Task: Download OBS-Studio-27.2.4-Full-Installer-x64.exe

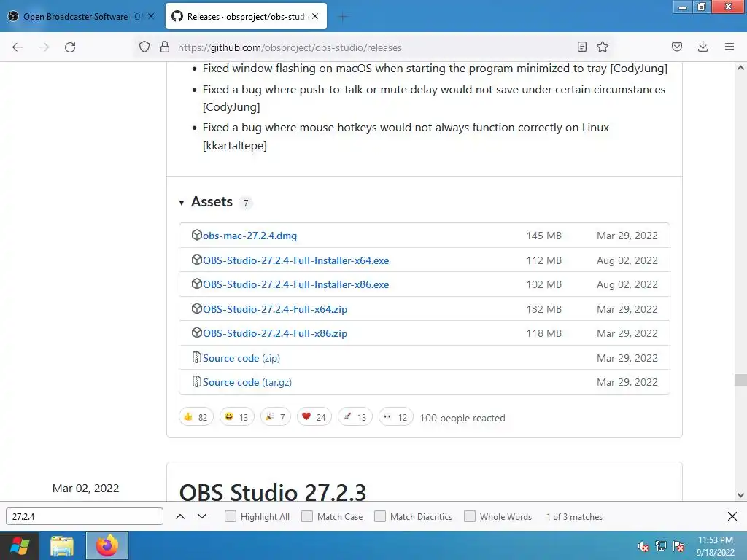Action: [x=296, y=260]
